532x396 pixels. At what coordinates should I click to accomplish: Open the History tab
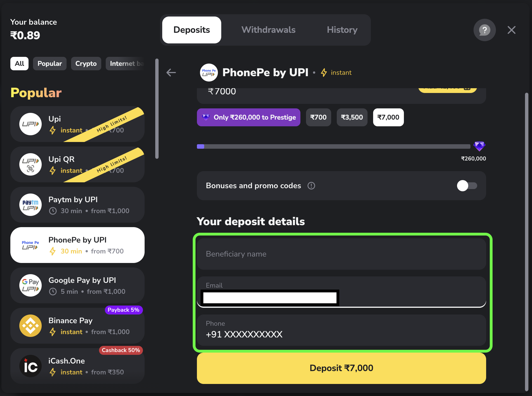coord(342,30)
